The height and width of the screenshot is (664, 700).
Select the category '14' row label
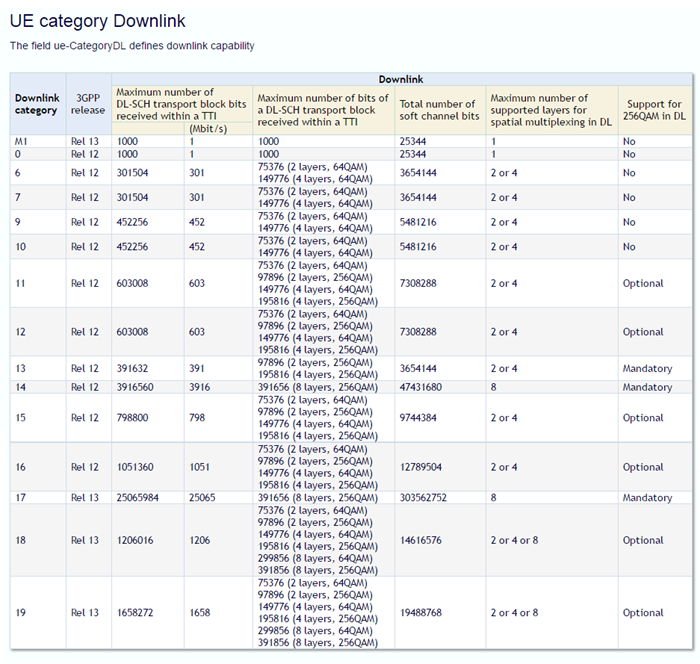click(x=20, y=387)
